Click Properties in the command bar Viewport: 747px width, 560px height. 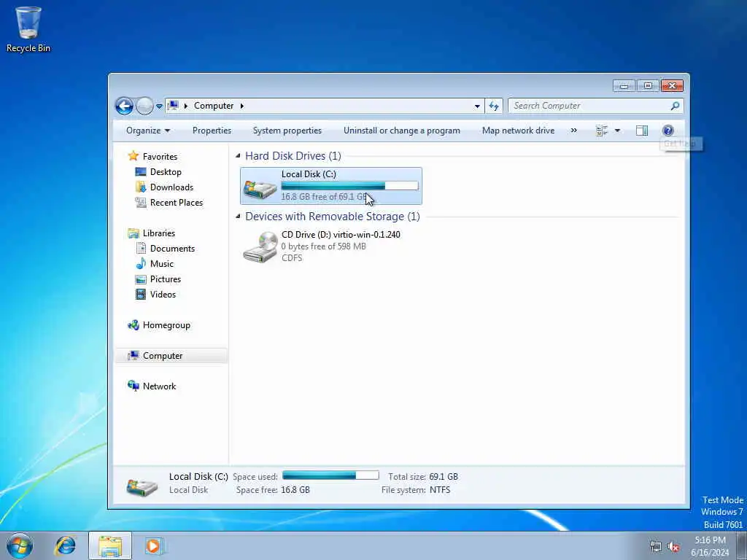[x=212, y=131]
